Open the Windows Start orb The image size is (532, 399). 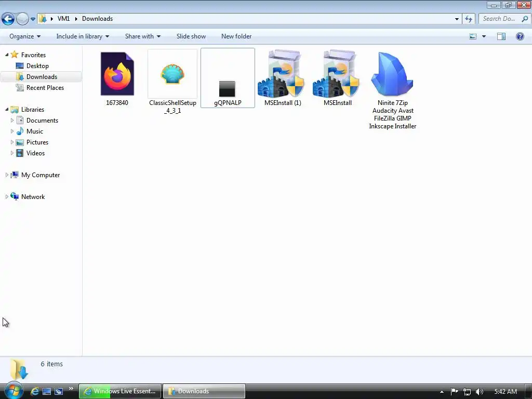pos(14,391)
